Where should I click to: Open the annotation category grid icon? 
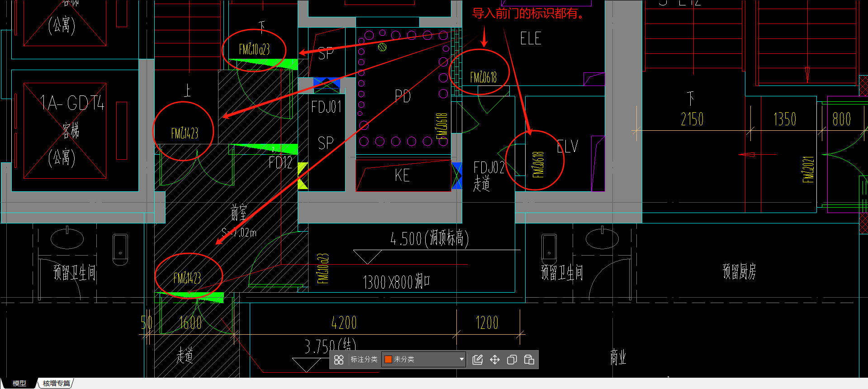(x=339, y=360)
